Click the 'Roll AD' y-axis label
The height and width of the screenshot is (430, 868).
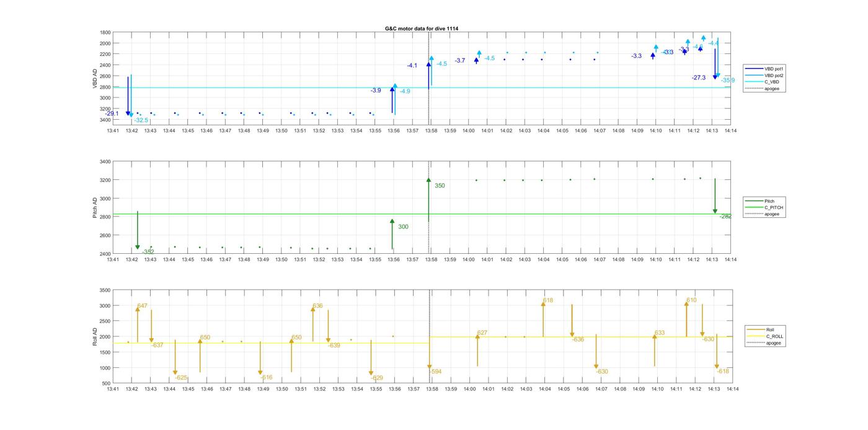95,336
